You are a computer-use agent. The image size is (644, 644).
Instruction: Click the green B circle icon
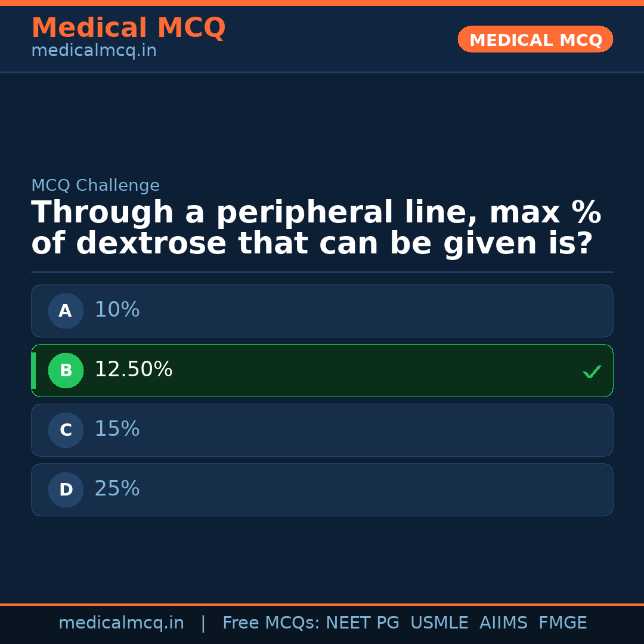click(66, 370)
